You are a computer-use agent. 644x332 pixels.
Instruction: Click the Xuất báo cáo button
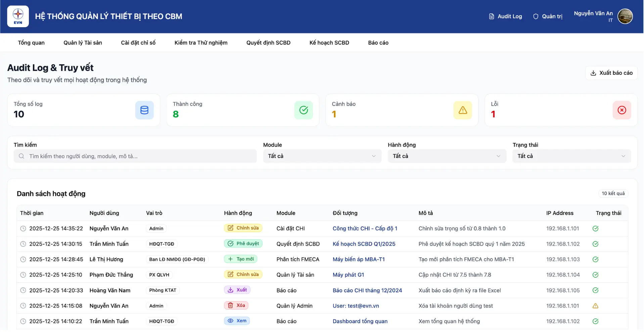[611, 72]
